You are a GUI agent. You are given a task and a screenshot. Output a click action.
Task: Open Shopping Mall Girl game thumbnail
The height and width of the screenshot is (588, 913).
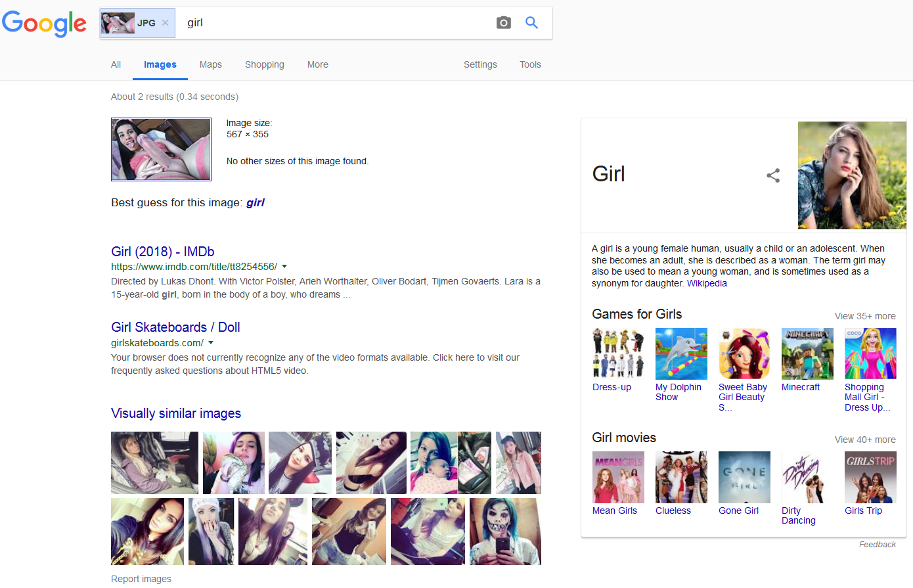pyautogui.click(x=870, y=353)
